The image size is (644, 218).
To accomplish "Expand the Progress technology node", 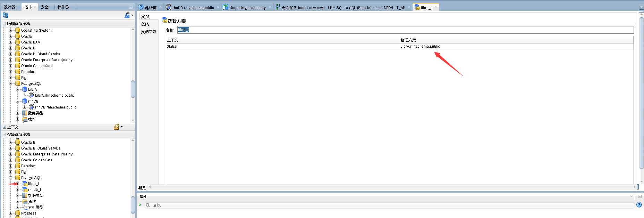I will click(x=10, y=213).
